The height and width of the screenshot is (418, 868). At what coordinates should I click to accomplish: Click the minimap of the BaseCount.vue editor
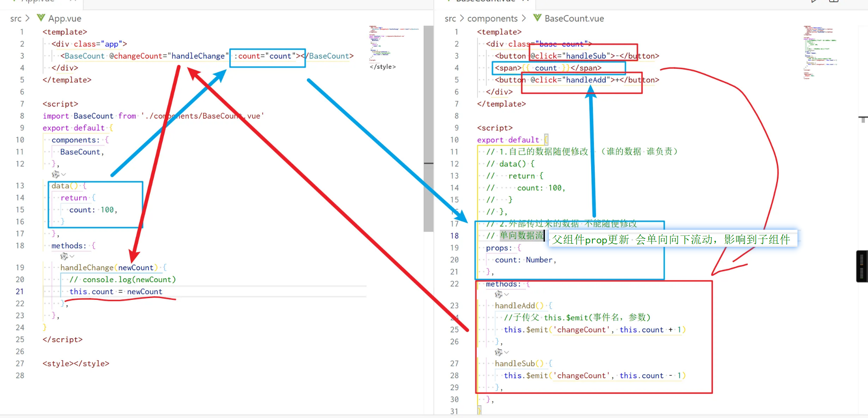click(820, 53)
